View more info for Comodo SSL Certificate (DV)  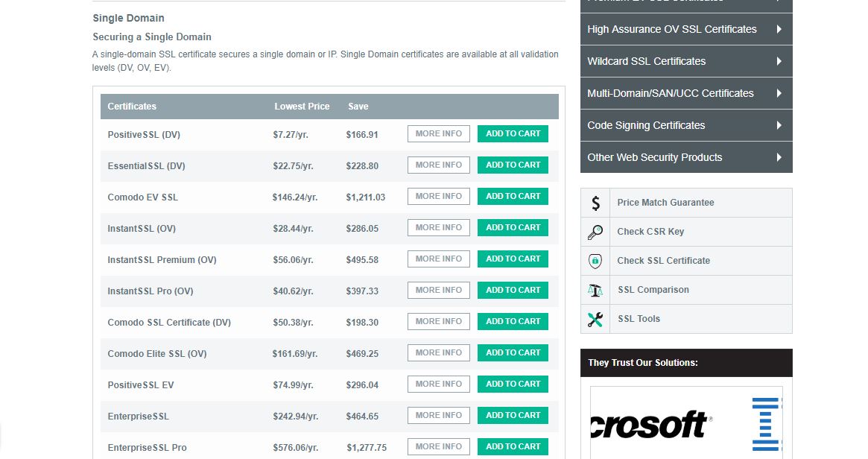coord(438,321)
